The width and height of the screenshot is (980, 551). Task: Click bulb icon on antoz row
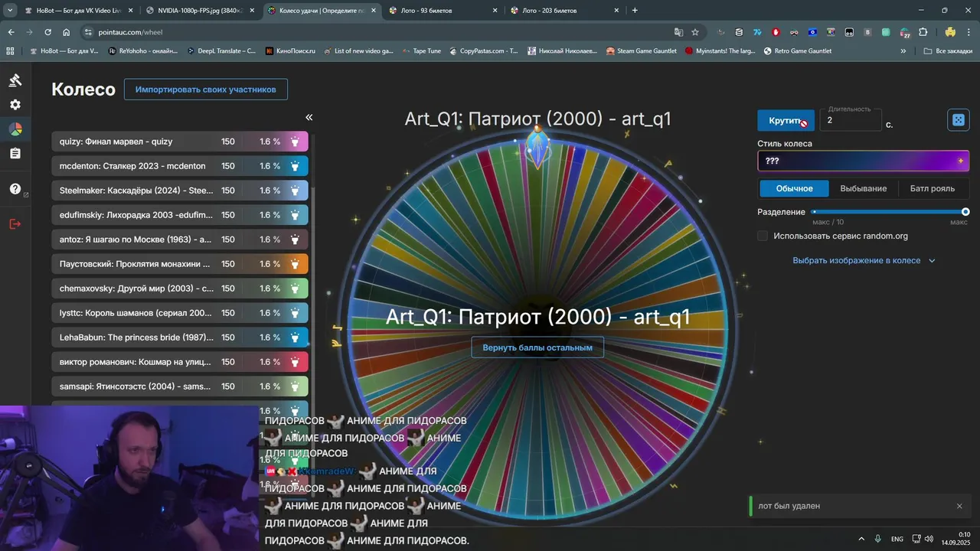click(x=296, y=240)
